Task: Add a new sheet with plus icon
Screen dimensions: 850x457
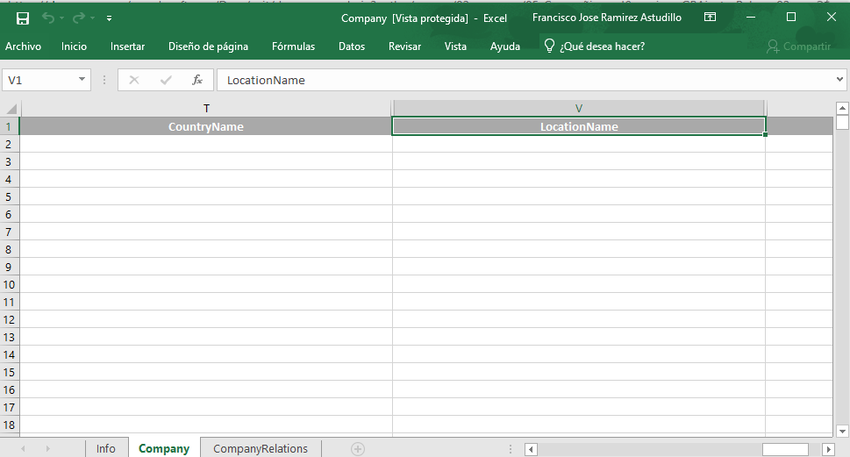Action: 358,449
